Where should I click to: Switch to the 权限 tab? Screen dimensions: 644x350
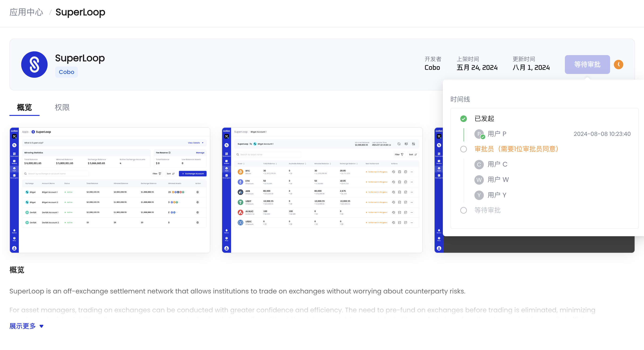[x=62, y=107]
